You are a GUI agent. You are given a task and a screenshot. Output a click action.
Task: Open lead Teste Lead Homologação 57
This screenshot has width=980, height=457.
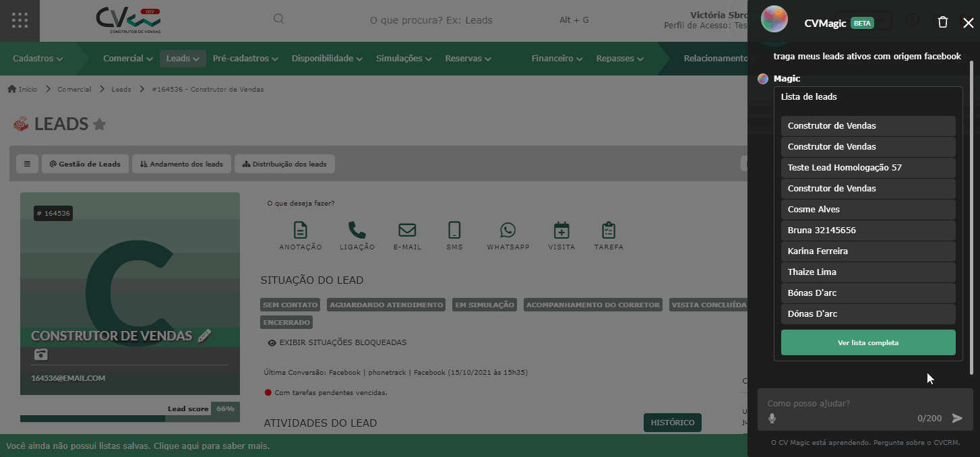click(x=868, y=167)
